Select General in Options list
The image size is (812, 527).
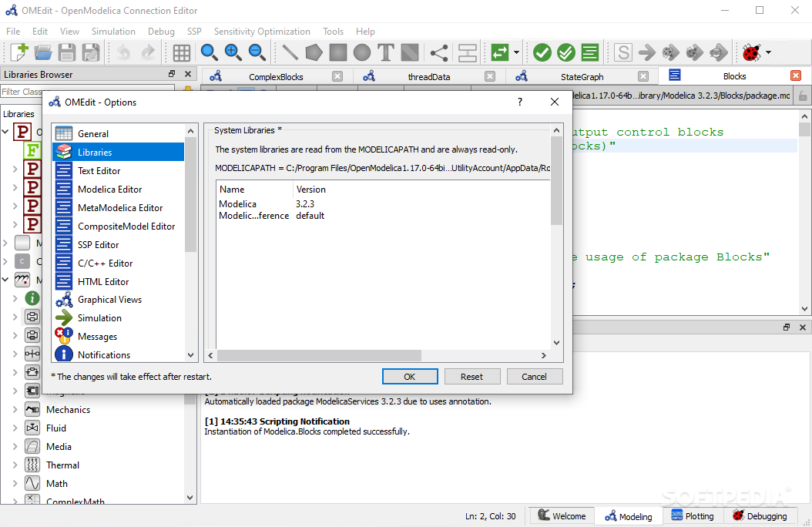tap(119, 133)
